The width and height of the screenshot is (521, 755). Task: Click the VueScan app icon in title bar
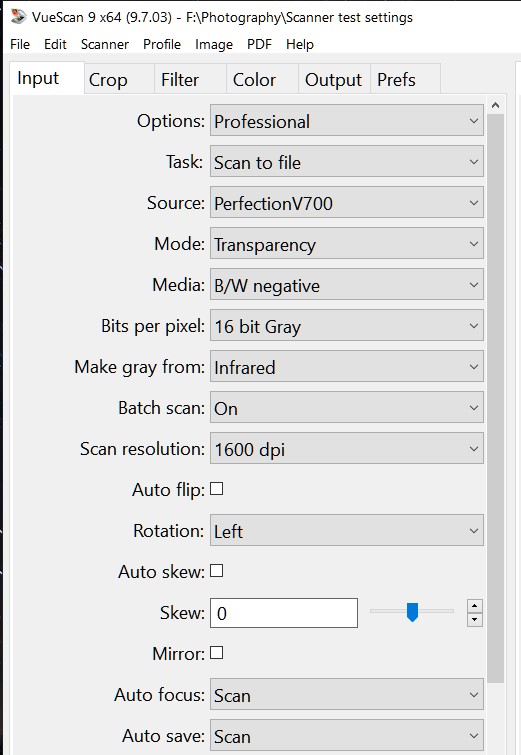pos(18,16)
